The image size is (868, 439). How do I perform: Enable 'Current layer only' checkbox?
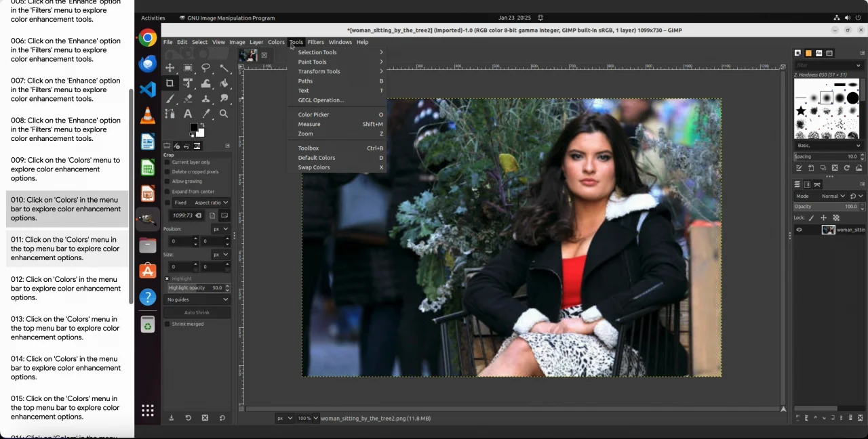coord(167,163)
